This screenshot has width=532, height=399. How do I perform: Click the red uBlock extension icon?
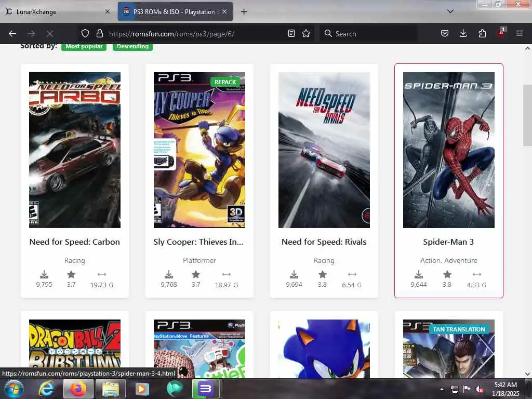click(501, 33)
